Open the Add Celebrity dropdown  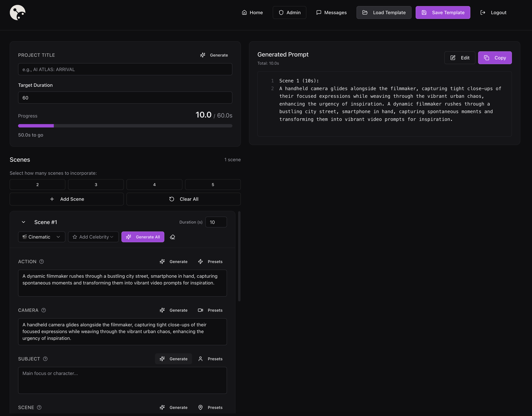click(x=93, y=237)
